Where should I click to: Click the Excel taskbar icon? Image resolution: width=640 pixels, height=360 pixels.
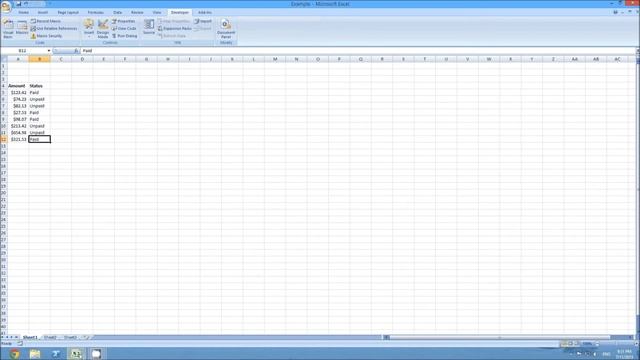(76, 353)
